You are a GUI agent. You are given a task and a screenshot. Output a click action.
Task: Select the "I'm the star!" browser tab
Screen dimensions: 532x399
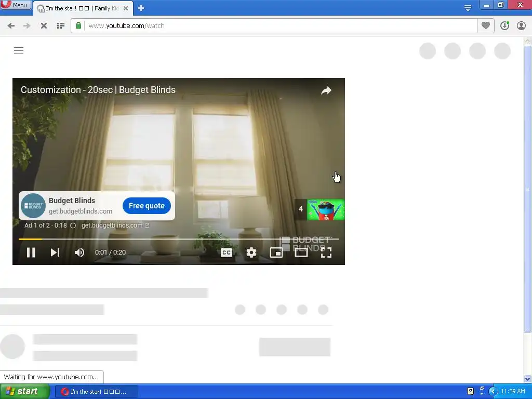(x=82, y=8)
